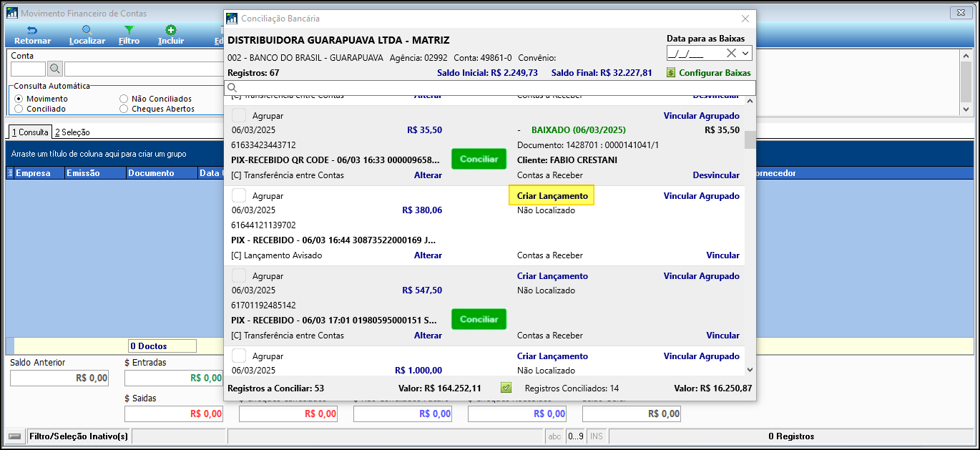
Task: Select the Cheques Abertos radio option
Action: coord(124,109)
